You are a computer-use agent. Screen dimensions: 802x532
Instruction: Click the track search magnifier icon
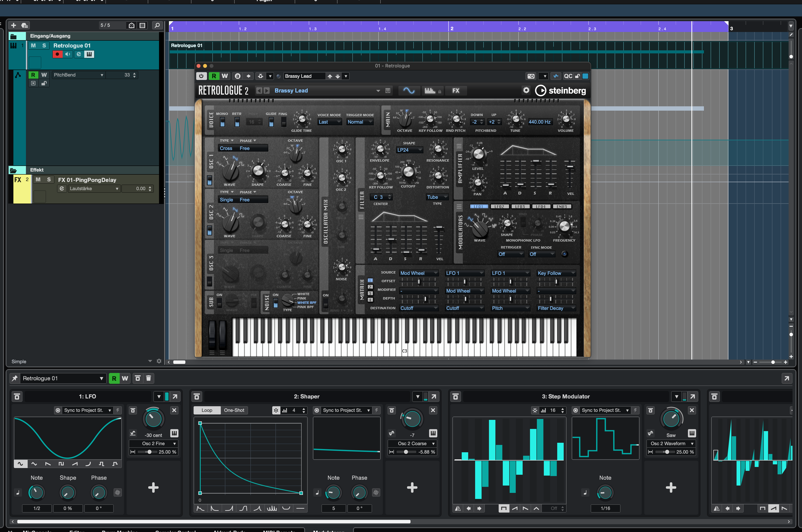point(157,25)
